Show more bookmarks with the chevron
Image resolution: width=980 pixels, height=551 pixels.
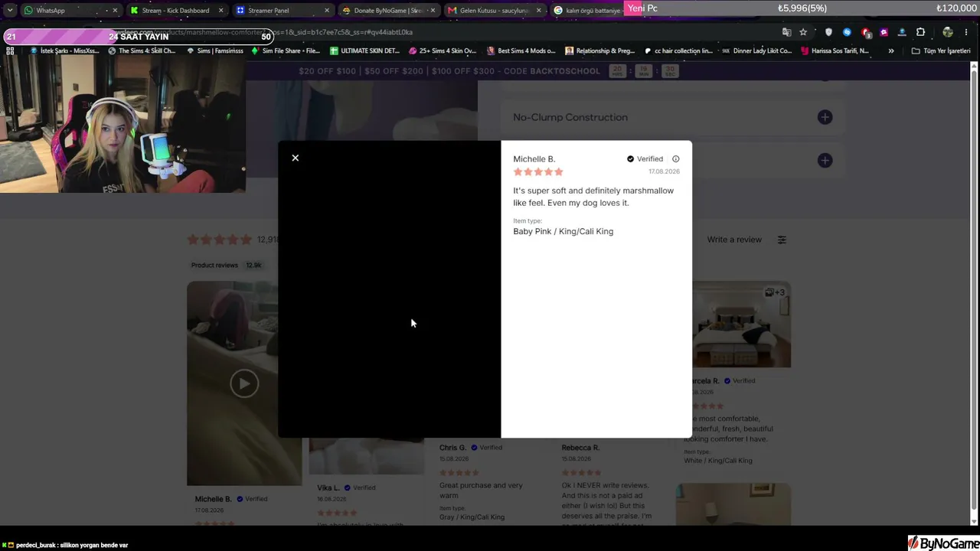[890, 51]
